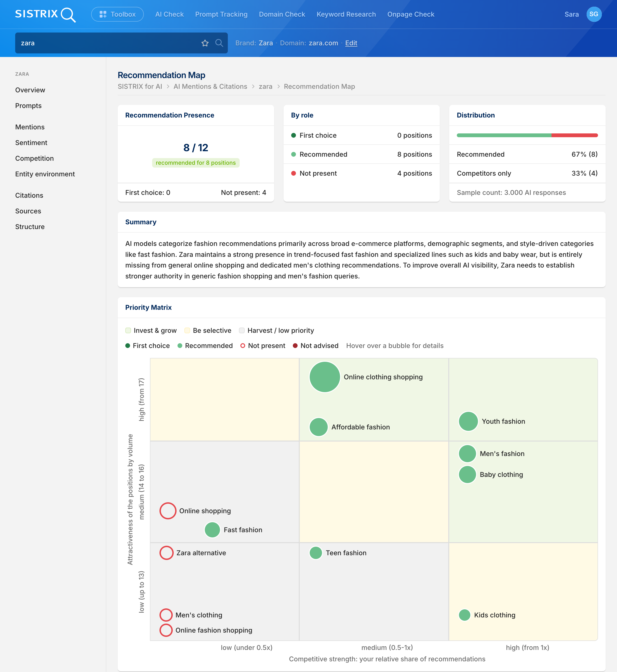The image size is (617, 672).
Task: Click the Harvest / low priority legend swatch
Action: pos(242,331)
